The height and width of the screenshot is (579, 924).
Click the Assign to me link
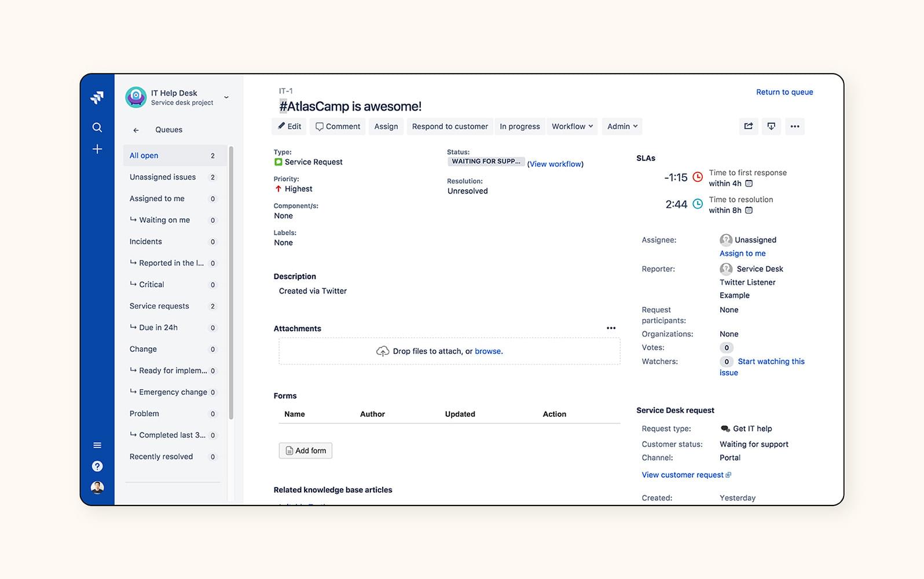(743, 254)
